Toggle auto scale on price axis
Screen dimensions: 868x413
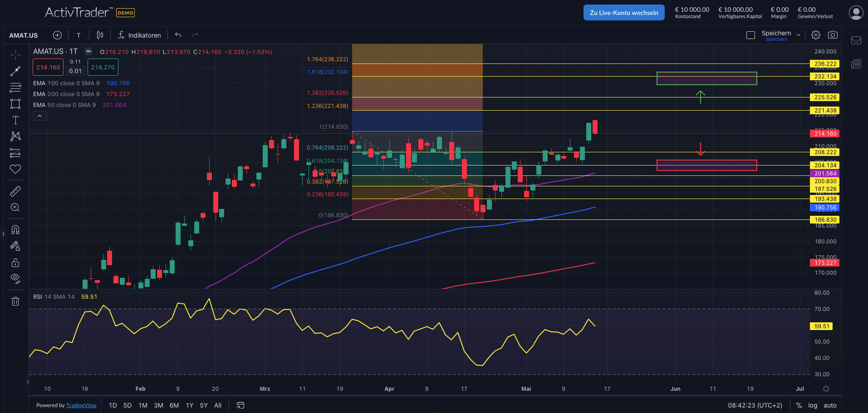pos(830,405)
